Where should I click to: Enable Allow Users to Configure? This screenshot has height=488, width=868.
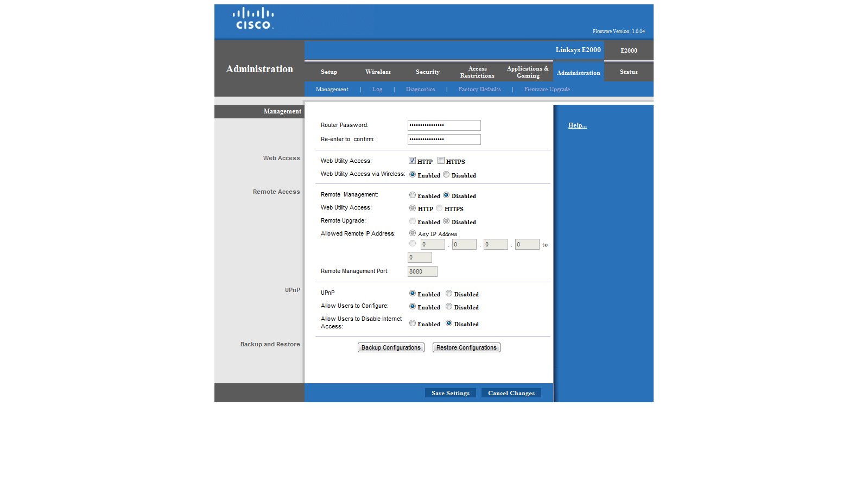(413, 307)
